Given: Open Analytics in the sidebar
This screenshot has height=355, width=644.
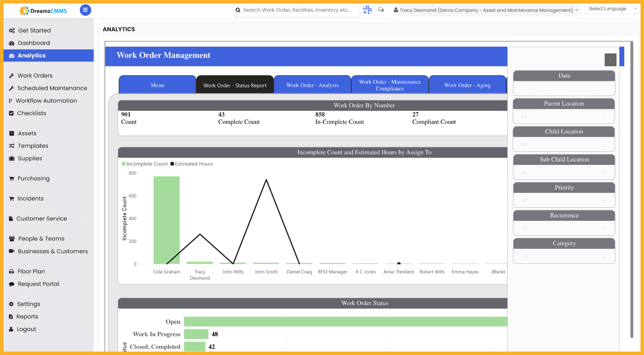Looking at the screenshot, I should (49, 55).
